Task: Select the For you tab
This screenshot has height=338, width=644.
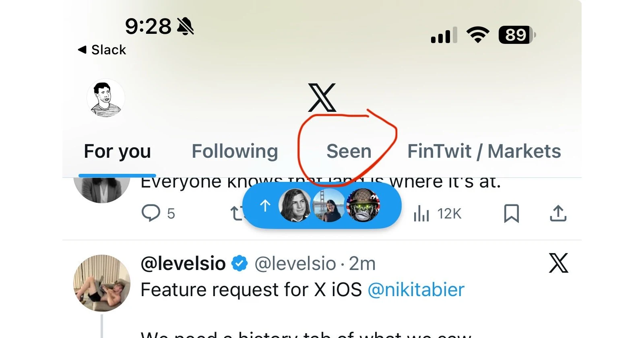Action: click(117, 152)
